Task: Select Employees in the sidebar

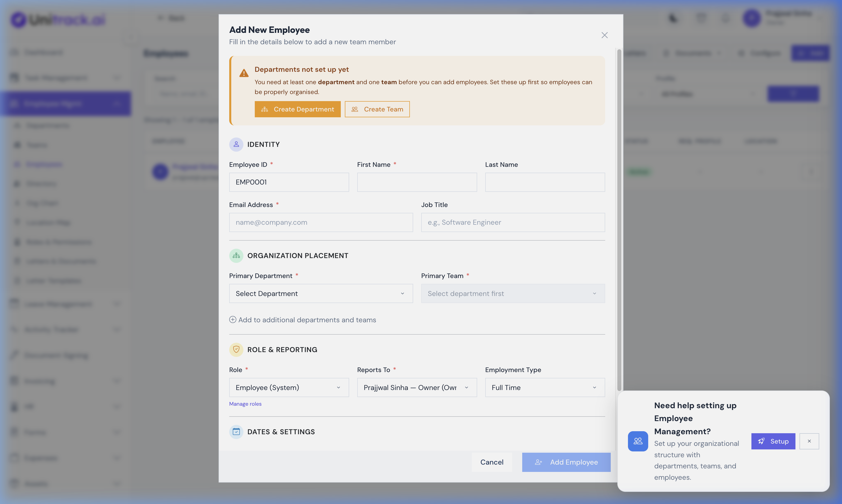Action: click(x=44, y=164)
